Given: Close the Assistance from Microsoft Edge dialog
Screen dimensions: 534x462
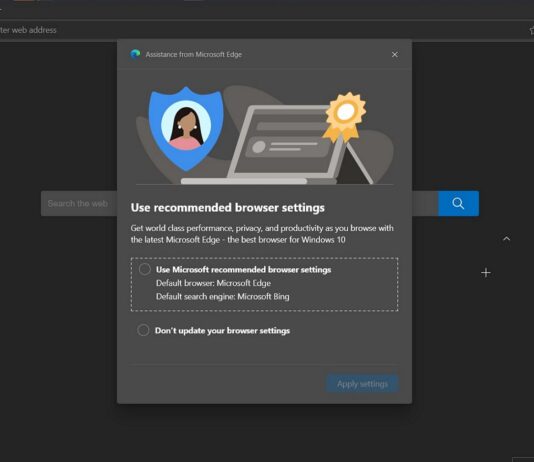Looking at the screenshot, I should pyautogui.click(x=394, y=54).
